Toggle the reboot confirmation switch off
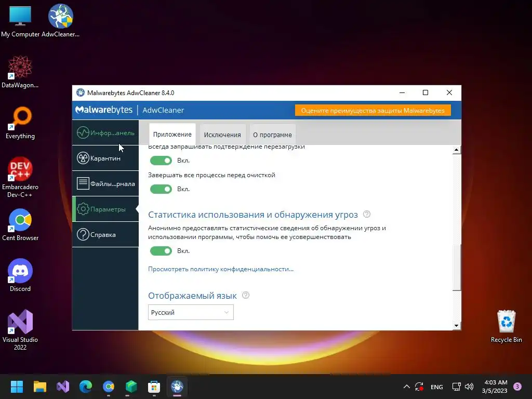Image resolution: width=532 pixels, height=399 pixels. [161, 161]
